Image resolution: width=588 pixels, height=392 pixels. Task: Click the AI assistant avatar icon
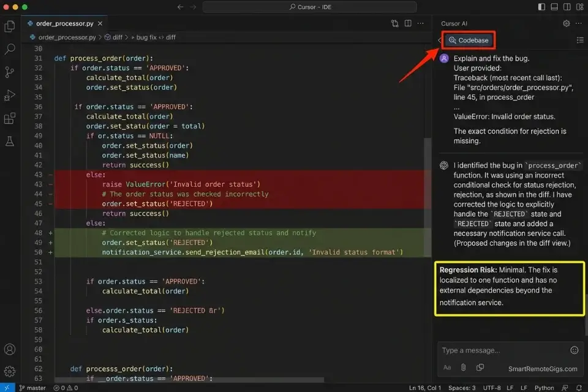(444, 165)
